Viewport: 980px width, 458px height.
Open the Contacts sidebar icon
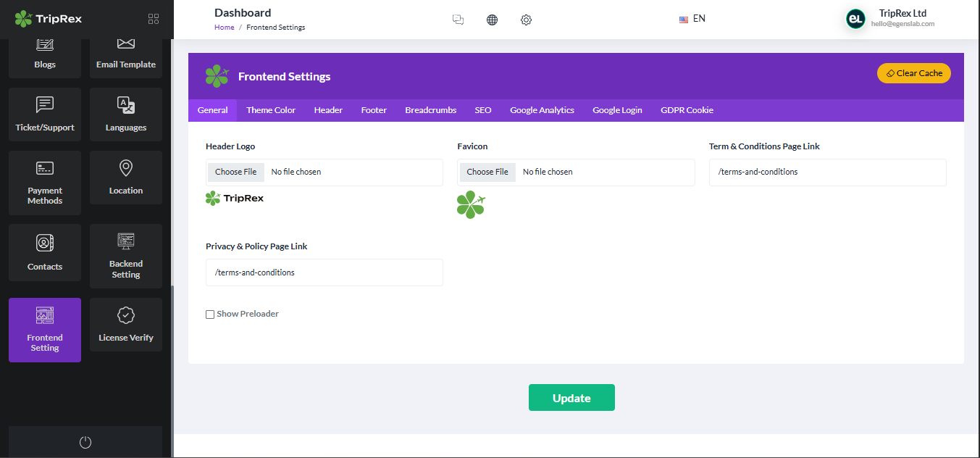click(x=44, y=252)
